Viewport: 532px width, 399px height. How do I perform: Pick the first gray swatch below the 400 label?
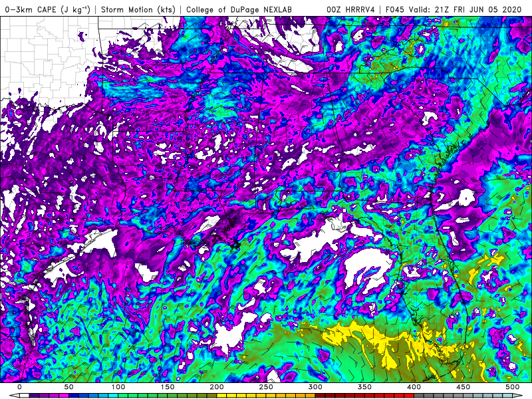[x=419, y=395]
